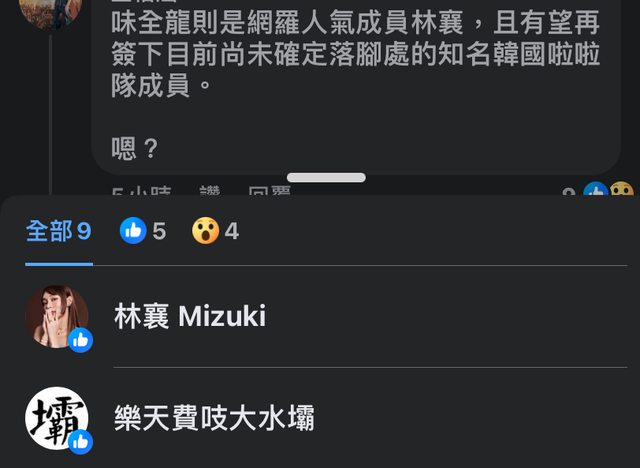Tap Like badge on 林襄 Mizuki's avatar
This screenshot has width=640, height=468.
point(80,340)
